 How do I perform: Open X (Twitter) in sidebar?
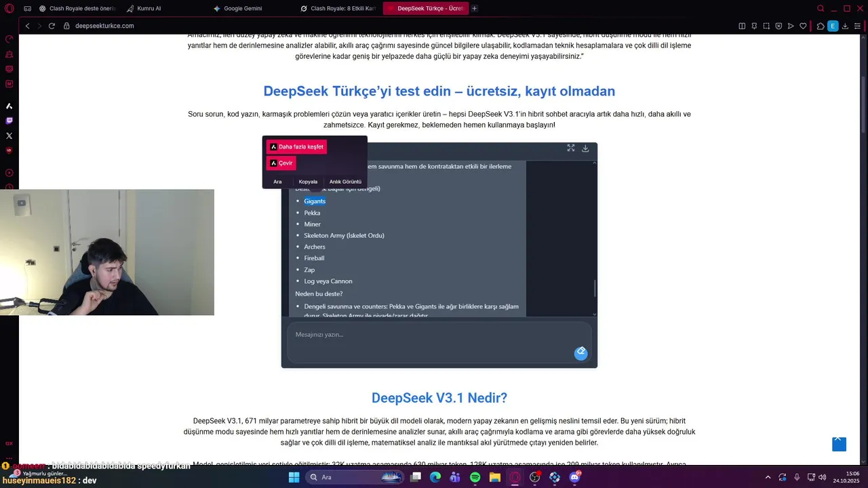pyautogui.click(x=9, y=136)
